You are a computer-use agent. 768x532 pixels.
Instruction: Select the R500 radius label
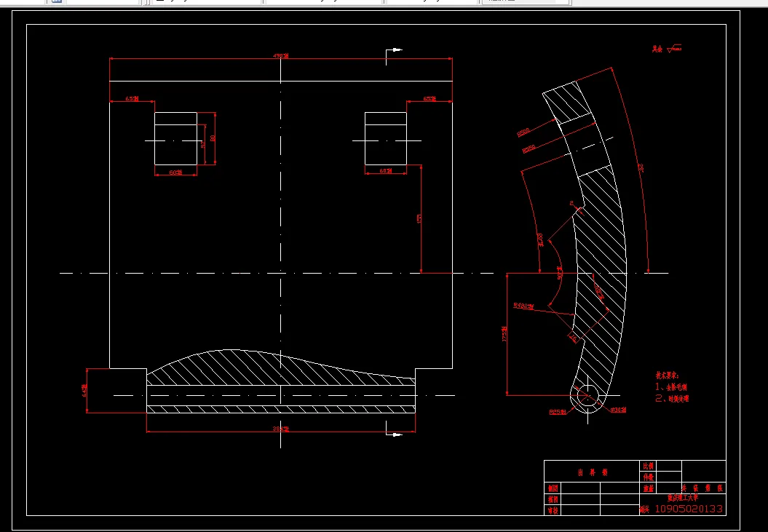click(x=523, y=132)
